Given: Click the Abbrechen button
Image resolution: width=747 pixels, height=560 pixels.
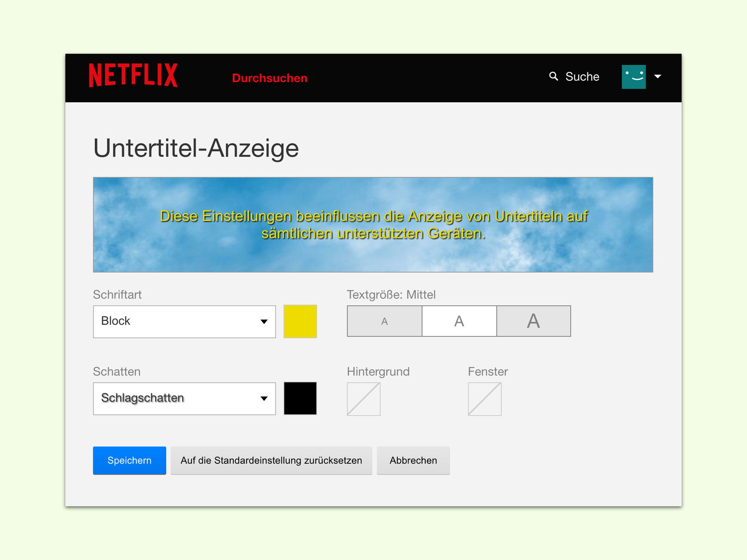Looking at the screenshot, I should 413,461.
